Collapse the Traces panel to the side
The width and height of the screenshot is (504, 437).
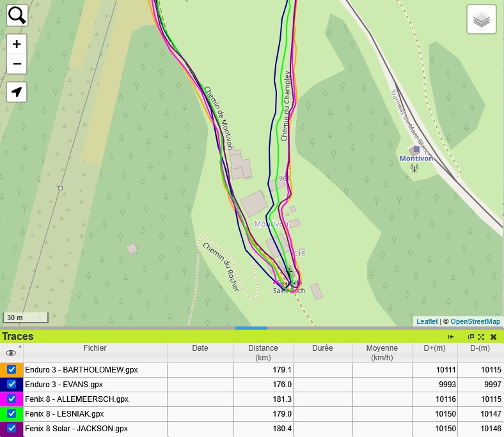pyautogui.click(x=451, y=337)
